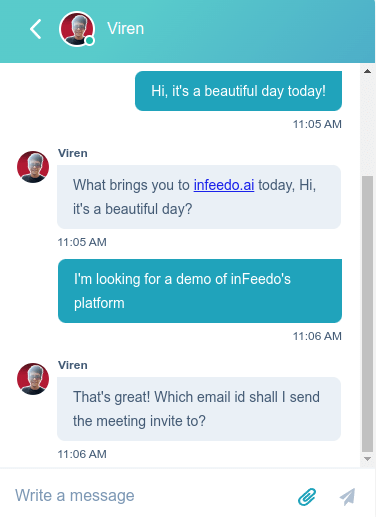Click the green online status dot
The width and height of the screenshot is (376, 517).
point(89,41)
